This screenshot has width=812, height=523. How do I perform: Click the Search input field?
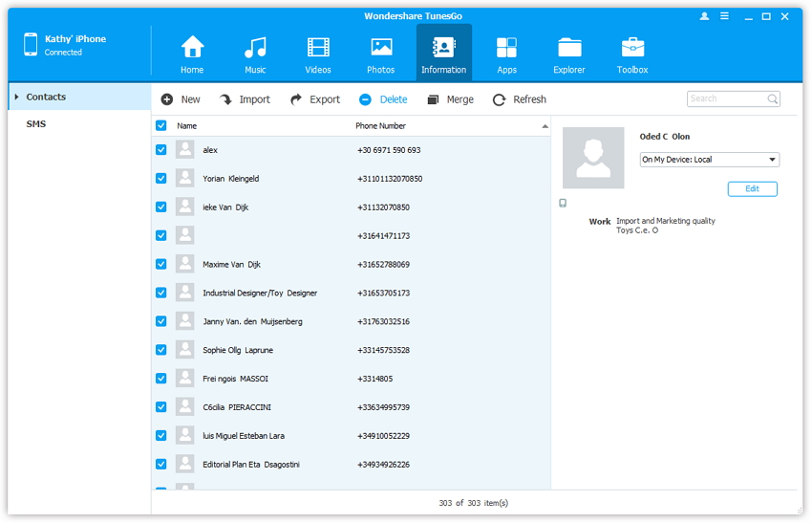726,98
